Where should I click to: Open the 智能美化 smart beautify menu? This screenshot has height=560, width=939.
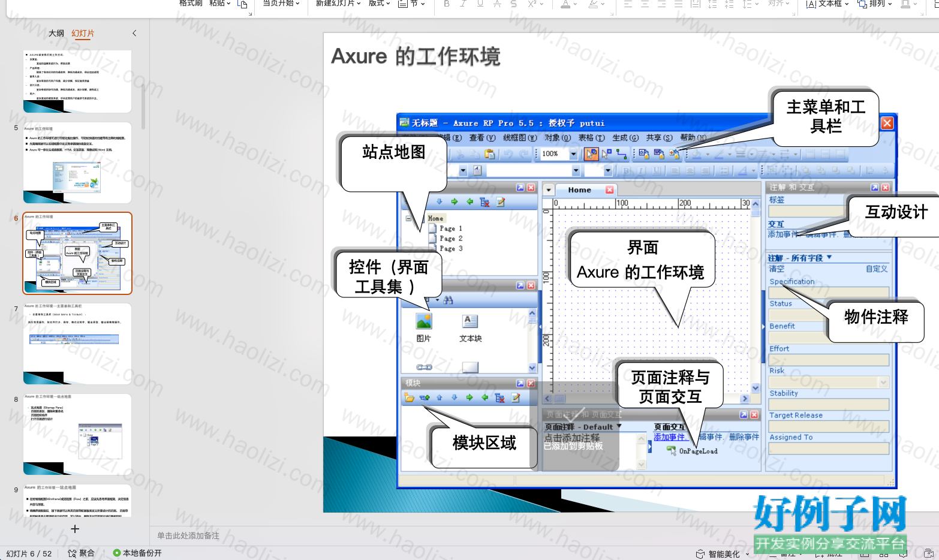pyautogui.click(x=723, y=554)
